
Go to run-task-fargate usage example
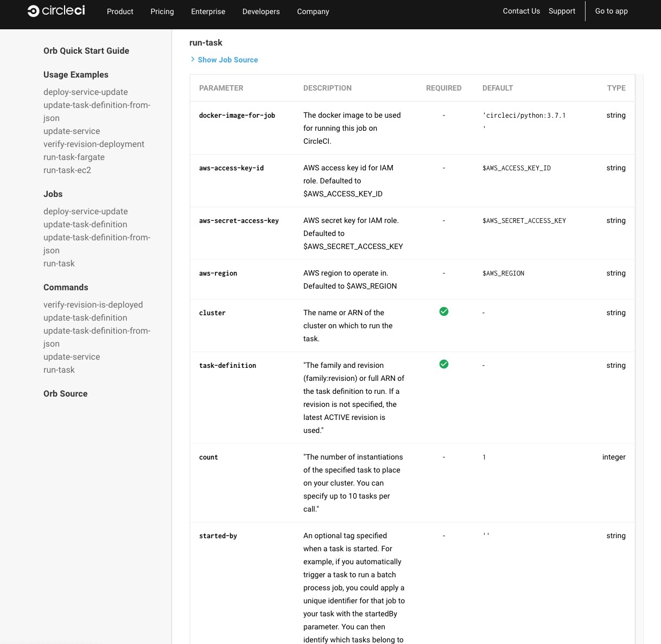[74, 157]
